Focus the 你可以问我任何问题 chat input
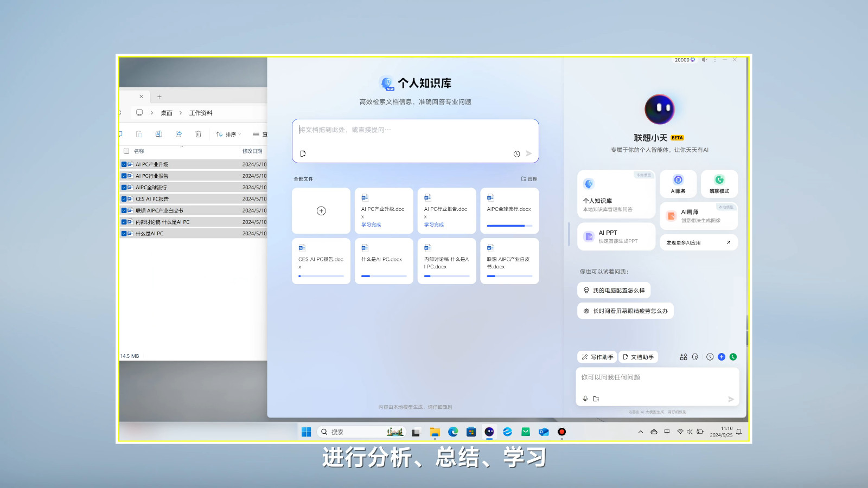 [x=658, y=387]
